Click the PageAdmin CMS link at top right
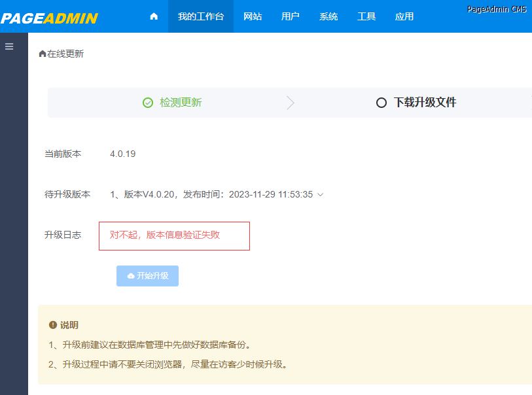The height and width of the screenshot is (395, 532). (x=497, y=9)
